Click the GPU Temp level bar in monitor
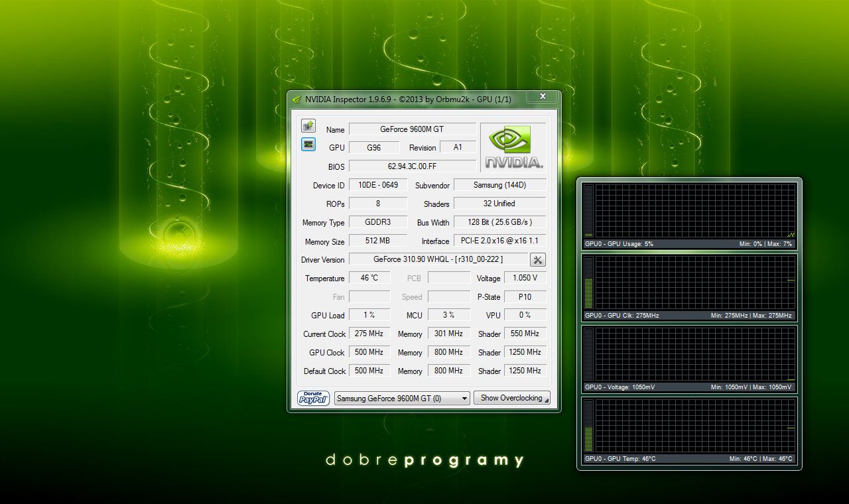This screenshot has height=504, width=849. (589, 426)
